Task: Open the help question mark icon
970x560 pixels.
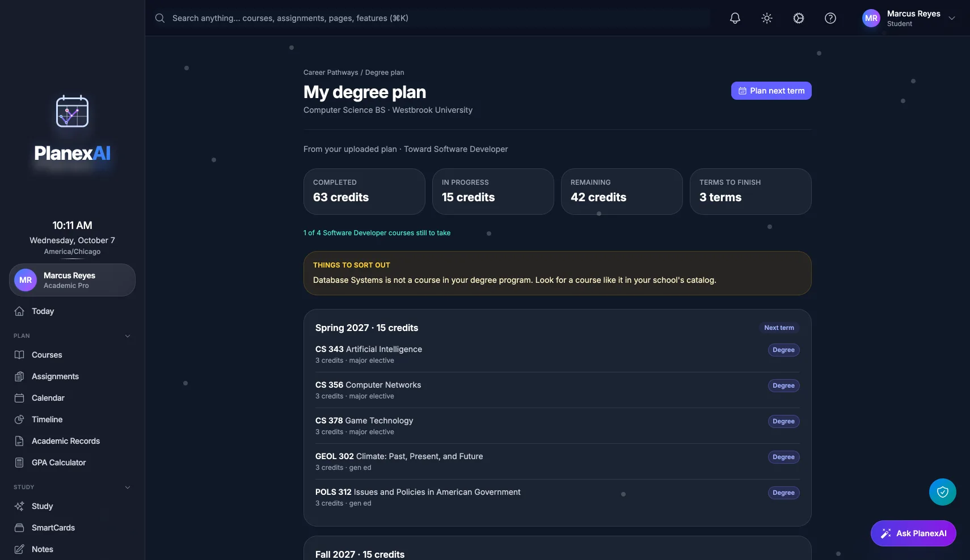Action: click(830, 18)
